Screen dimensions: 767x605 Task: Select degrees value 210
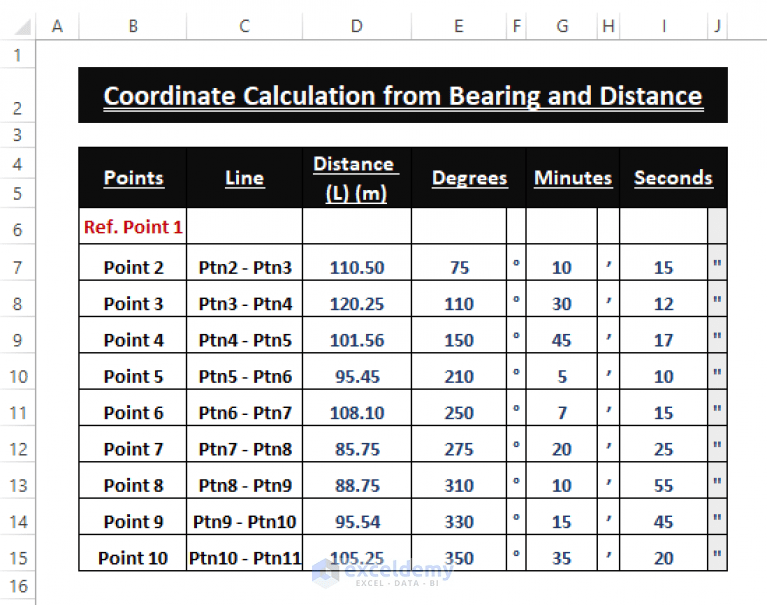(458, 372)
